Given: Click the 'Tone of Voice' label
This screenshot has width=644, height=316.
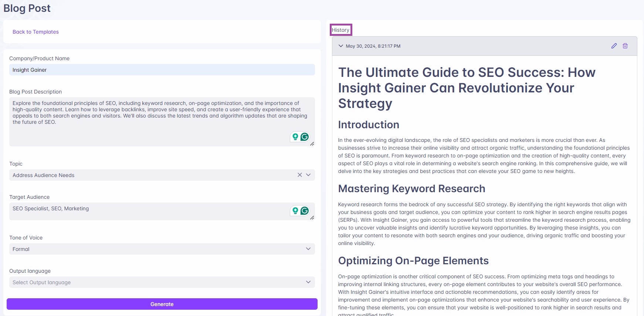Looking at the screenshot, I should 26,238.
